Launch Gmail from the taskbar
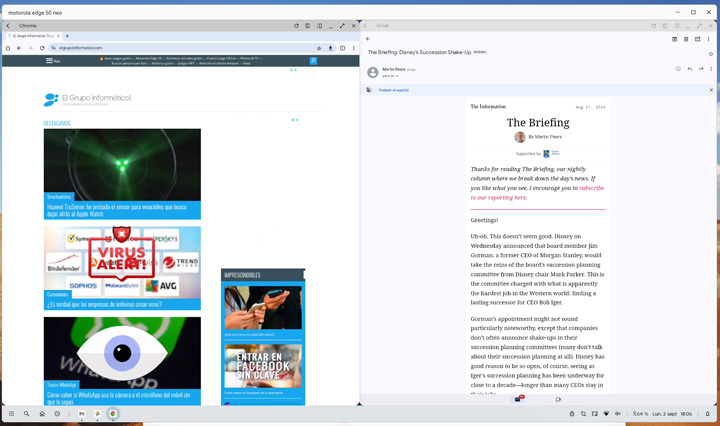The width and height of the screenshot is (720, 426). pos(81,414)
